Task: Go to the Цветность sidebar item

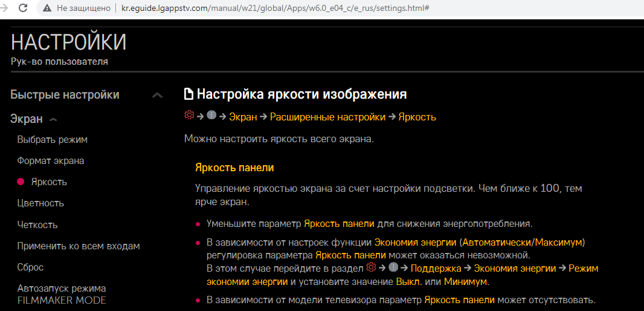Action: [x=40, y=203]
